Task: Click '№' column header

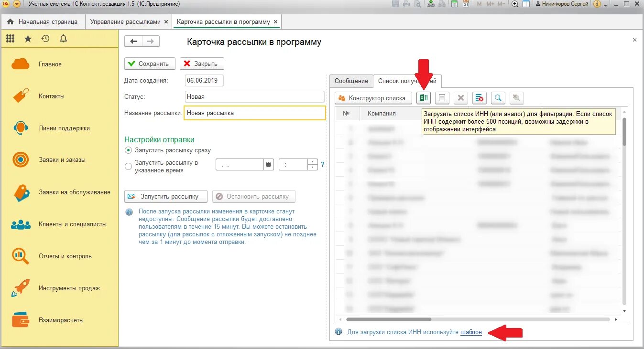Action: click(x=347, y=113)
